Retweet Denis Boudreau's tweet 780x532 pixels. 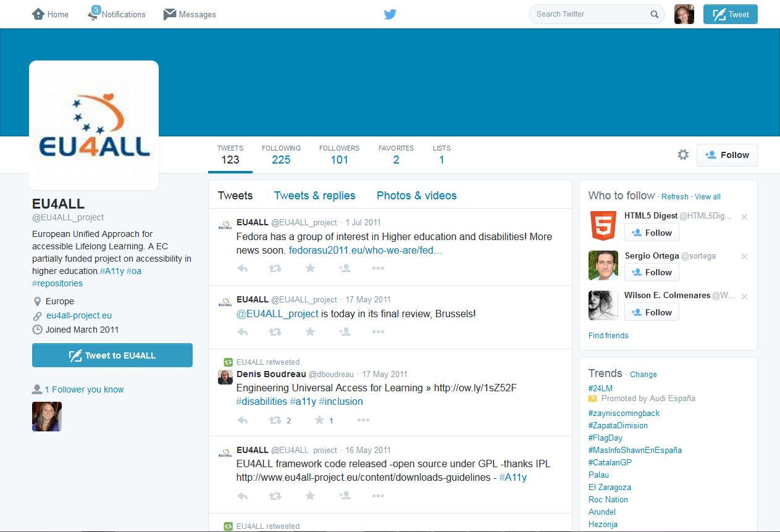275,420
